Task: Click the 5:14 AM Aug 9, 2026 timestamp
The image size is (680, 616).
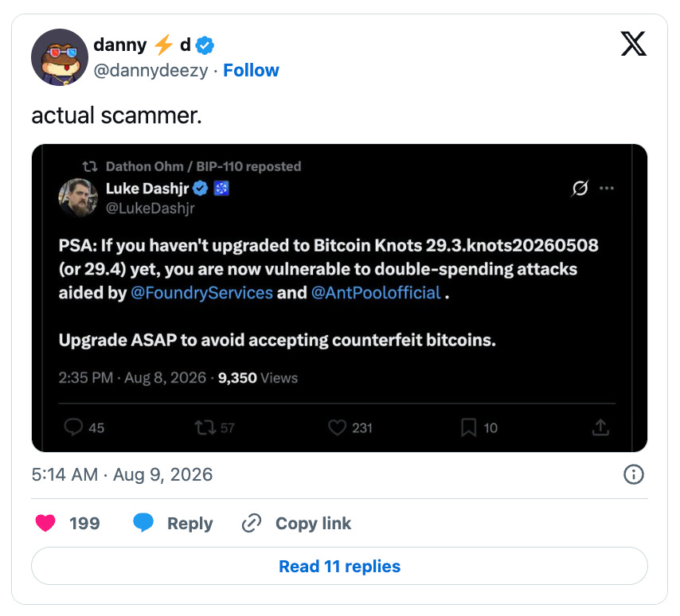Action: [122, 474]
